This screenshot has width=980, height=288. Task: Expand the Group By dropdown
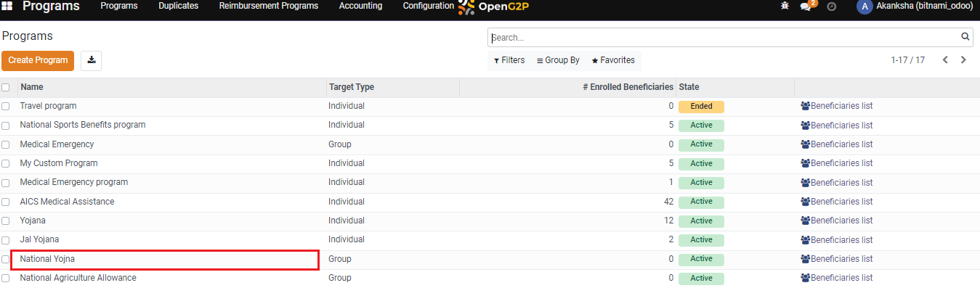[558, 60]
